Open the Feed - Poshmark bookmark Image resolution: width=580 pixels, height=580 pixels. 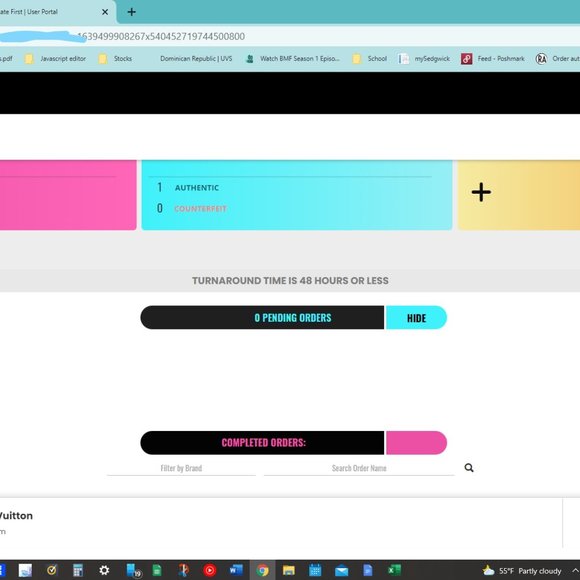coord(493,58)
